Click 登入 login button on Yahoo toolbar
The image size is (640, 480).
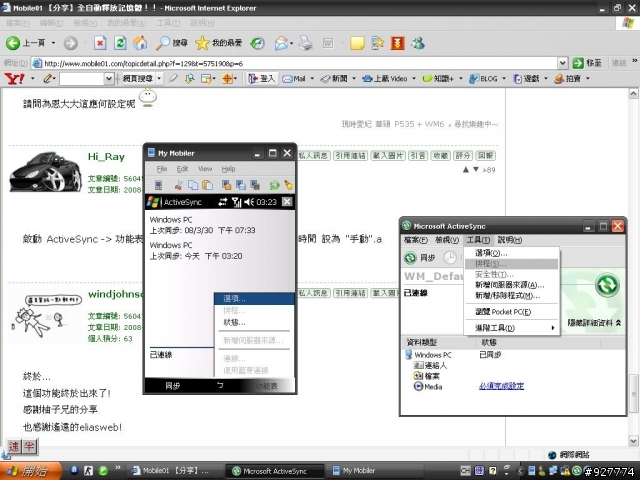[262, 78]
